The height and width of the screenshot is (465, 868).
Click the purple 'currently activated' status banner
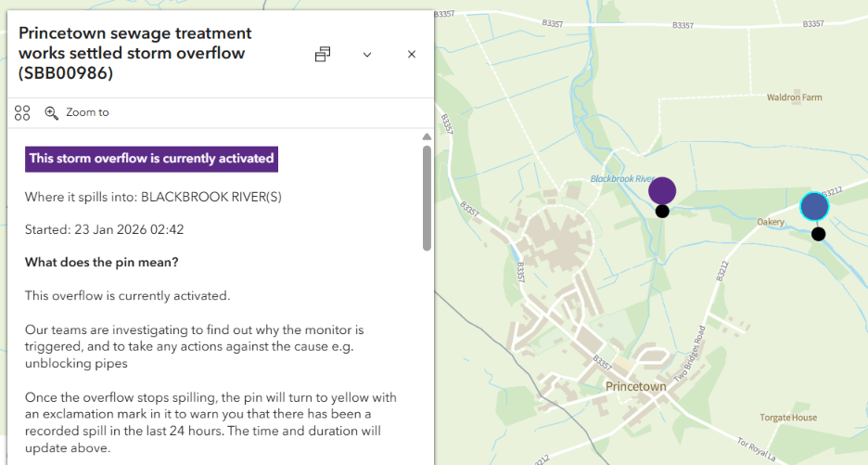[151, 159]
